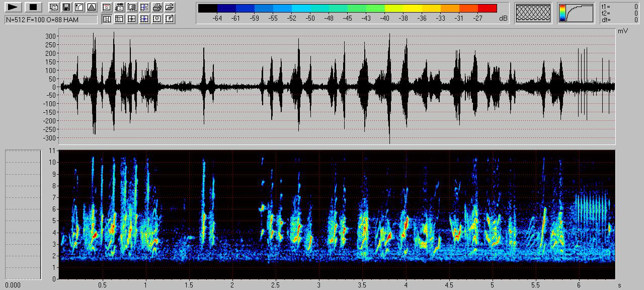The image size is (644, 290).
Task: Click the black -64 dB color swatch
Action: coord(208,8)
